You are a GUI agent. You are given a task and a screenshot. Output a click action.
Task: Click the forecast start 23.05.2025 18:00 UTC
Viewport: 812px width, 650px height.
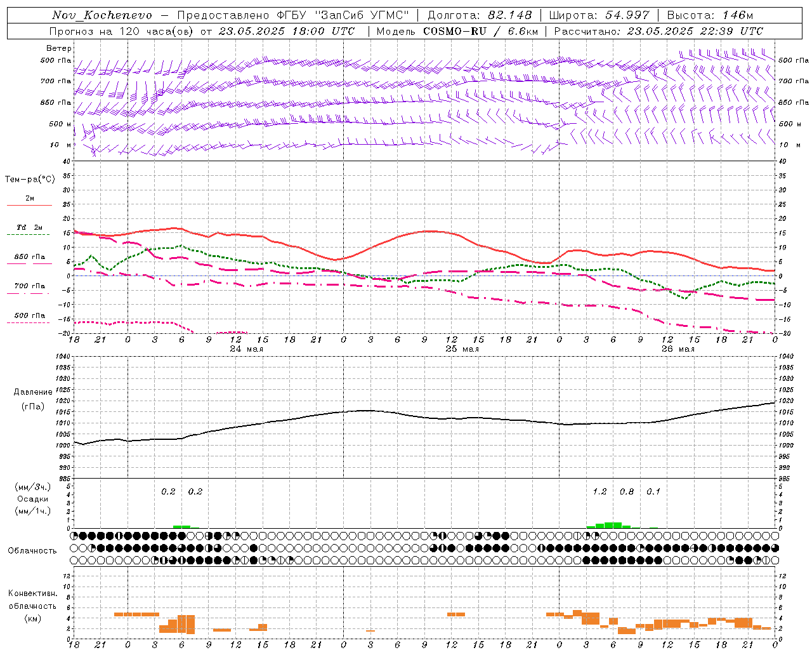tap(287, 31)
